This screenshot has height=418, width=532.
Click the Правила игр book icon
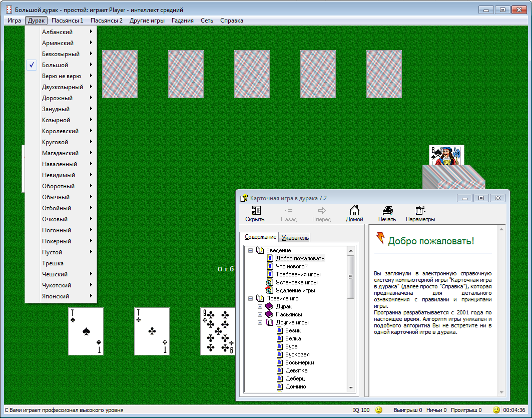(260, 298)
